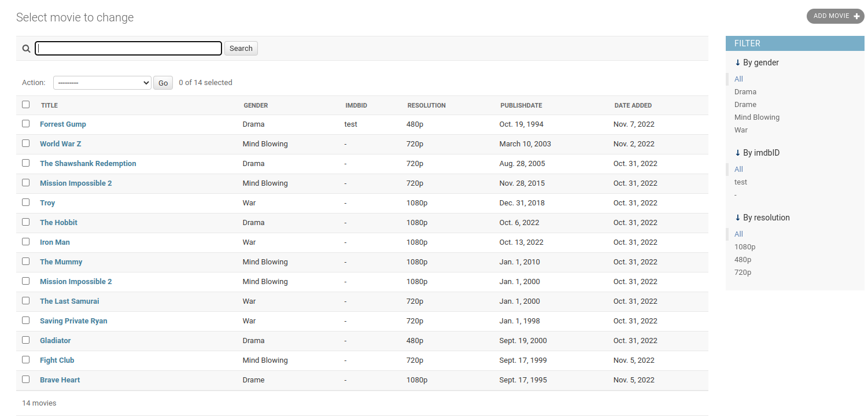Sort by the Date Added column header
This screenshot has height=416, width=868.
[x=633, y=105]
